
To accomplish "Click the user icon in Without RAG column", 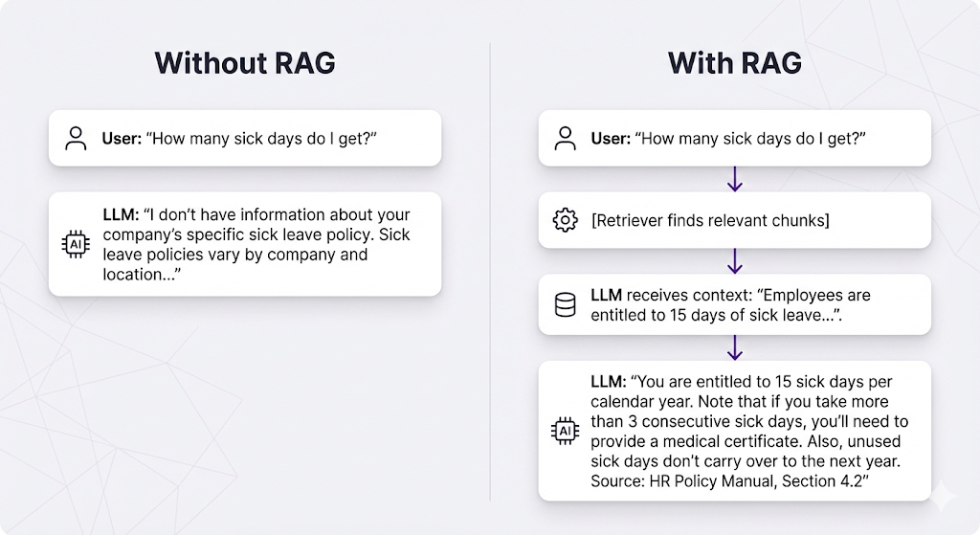I will click(x=76, y=139).
